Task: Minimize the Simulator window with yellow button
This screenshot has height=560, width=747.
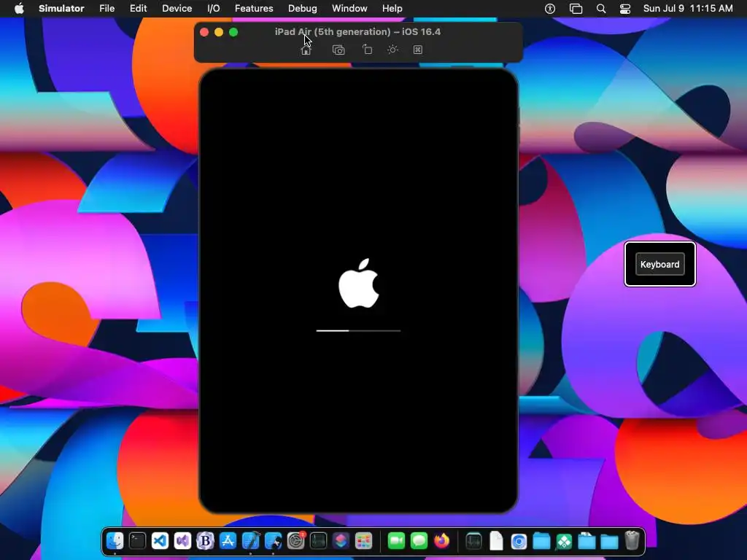Action: [x=219, y=32]
